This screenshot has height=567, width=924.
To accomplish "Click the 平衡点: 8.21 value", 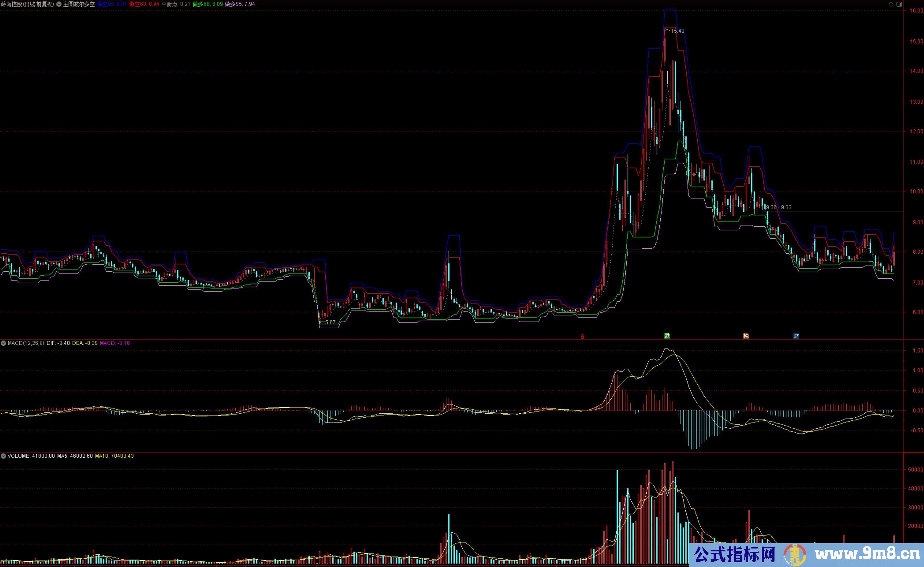I will pyautogui.click(x=176, y=4).
